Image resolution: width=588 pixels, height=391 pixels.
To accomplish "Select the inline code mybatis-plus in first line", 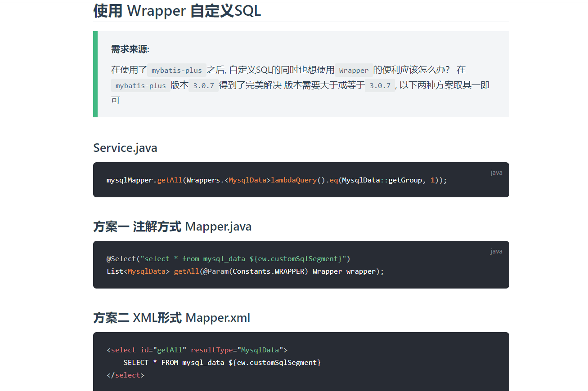I will click(176, 70).
